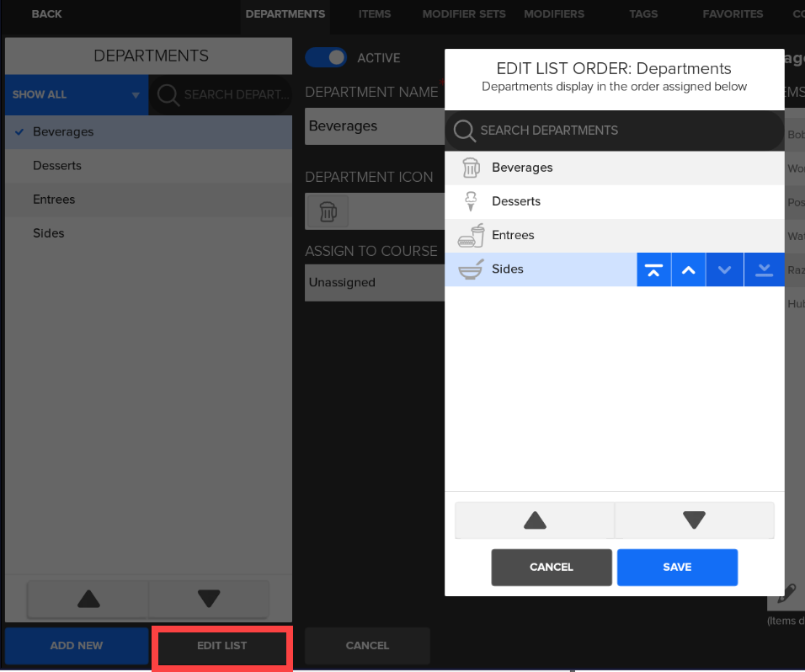The width and height of the screenshot is (805, 672).
Task: Toggle the Active switch off
Action: click(x=326, y=57)
